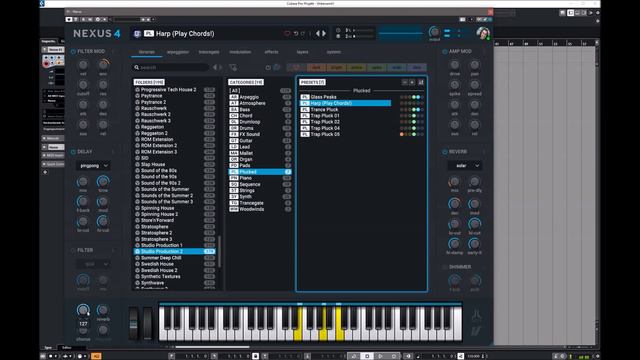Toggle the Delay section power button

tap(73, 152)
